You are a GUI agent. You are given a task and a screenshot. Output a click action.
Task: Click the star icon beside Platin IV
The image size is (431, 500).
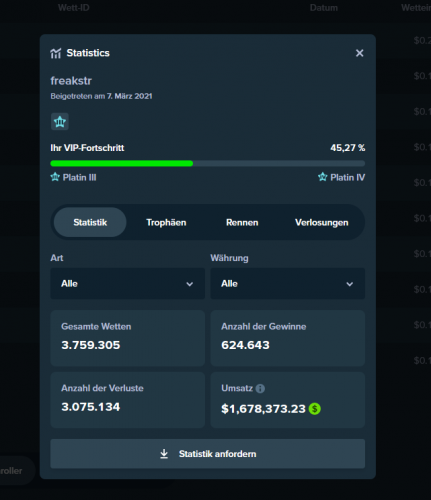coord(322,177)
